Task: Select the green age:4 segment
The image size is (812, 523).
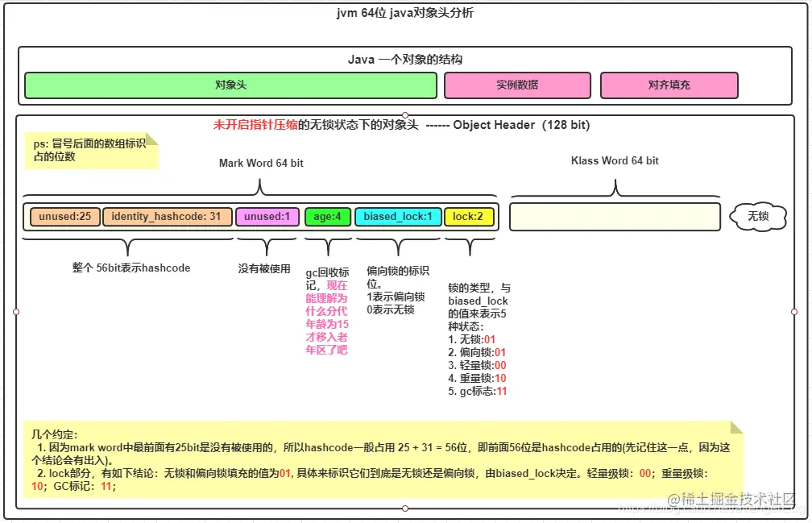Action: pyautogui.click(x=327, y=216)
